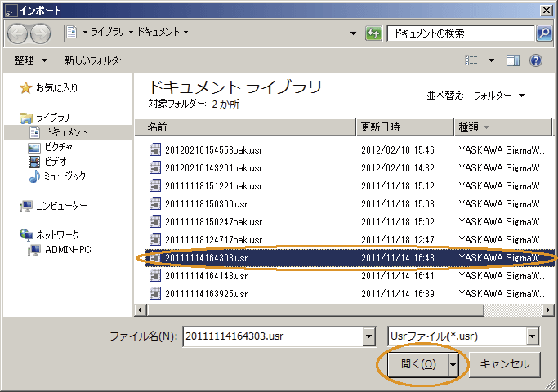Click ドキュメント in the address path
The width and height of the screenshot is (558, 392).
click(158, 32)
